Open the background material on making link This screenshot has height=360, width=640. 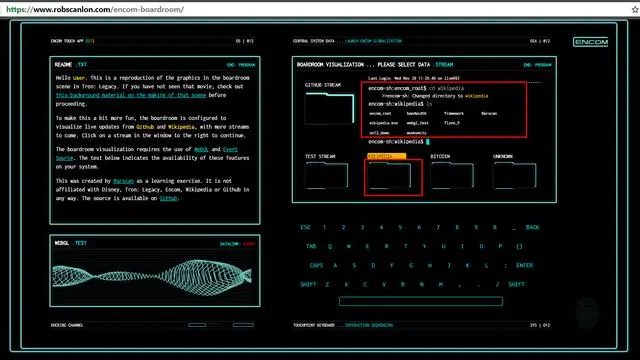131,95
